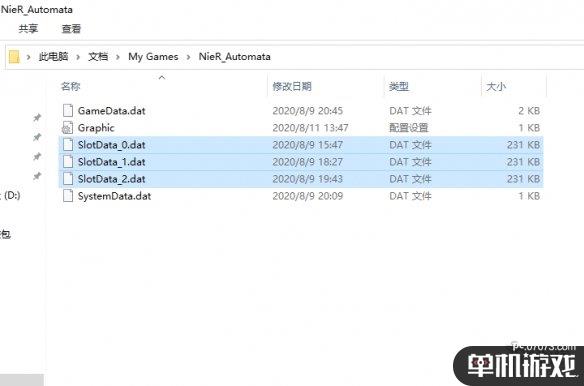Expand chevron after 此电脑 breadcrumb
The width and height of the screenshot is (584, 386).
(78, 57)
